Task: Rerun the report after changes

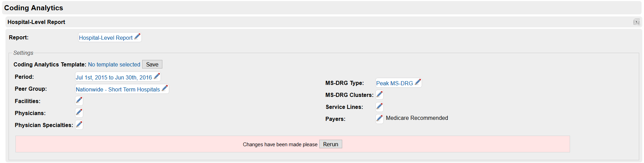Action: (331, 144)
